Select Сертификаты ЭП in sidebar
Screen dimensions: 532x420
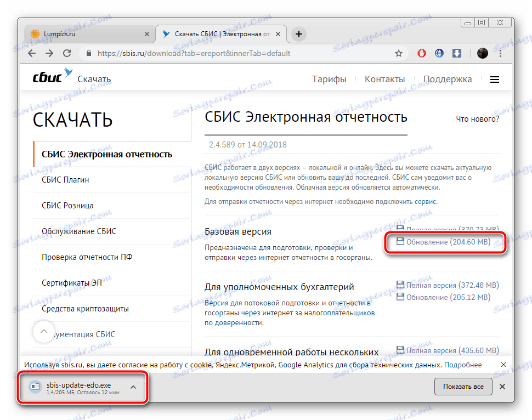click(112, 283)
